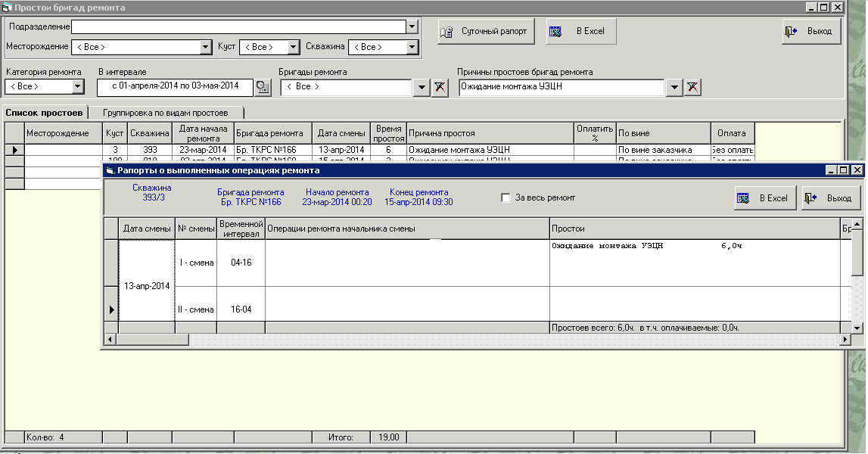Select I - смена cell

pyautogui.click(x=196, y=263)
